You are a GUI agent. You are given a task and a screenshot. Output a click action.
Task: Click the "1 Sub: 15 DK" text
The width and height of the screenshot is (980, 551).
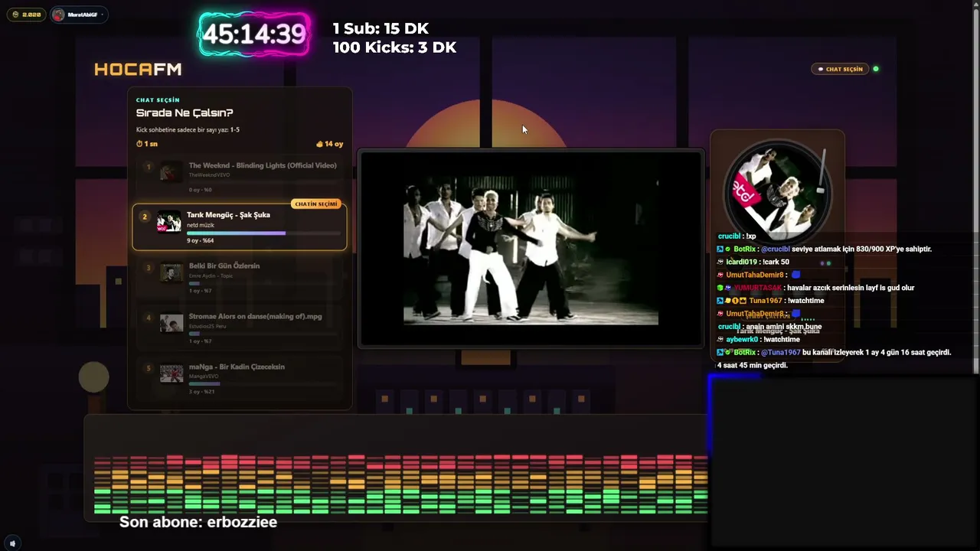coord(381,28)
